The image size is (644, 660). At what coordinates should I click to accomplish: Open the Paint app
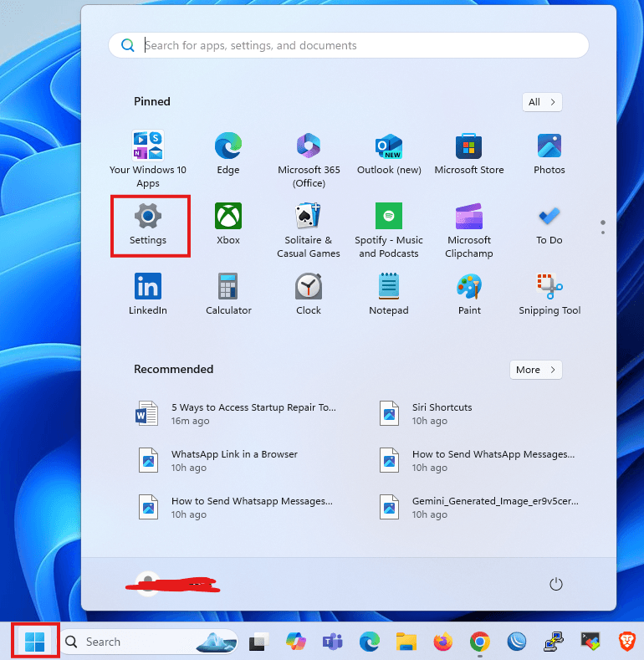[469, 294]
